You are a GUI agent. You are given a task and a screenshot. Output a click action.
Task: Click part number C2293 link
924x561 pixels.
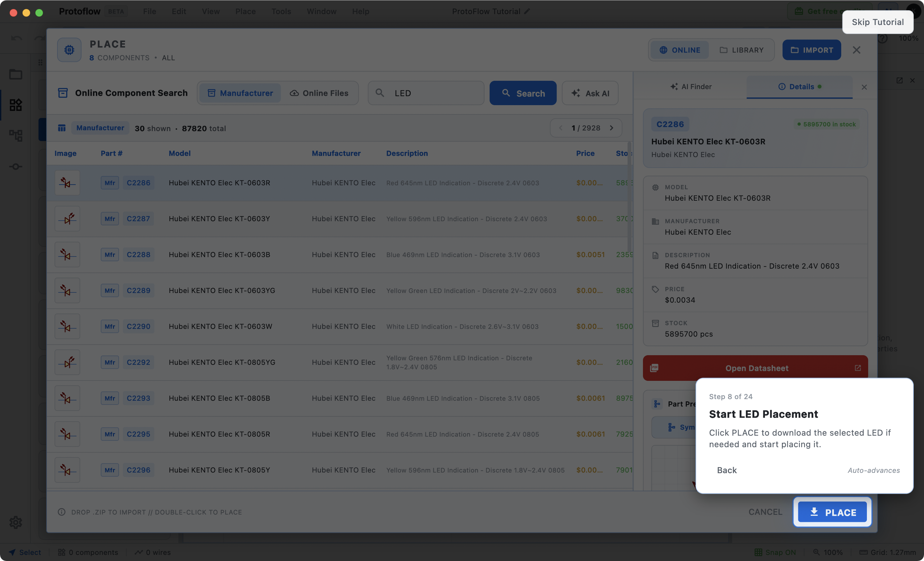tap(138, 398)
